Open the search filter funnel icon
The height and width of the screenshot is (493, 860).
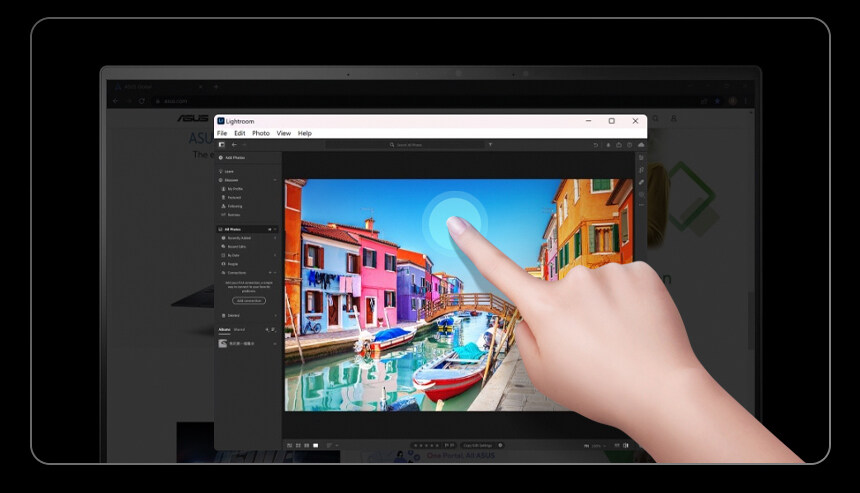(x=490, y=145)
